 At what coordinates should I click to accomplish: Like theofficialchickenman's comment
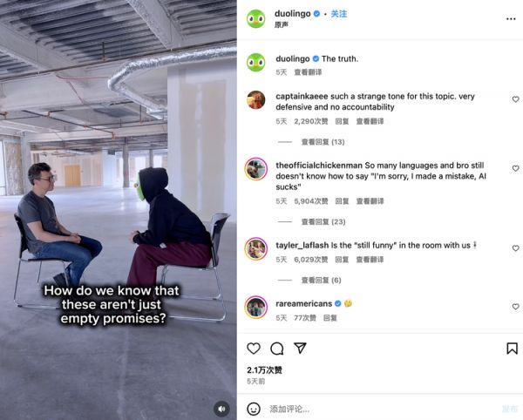pyautogui.click(x=515, y=168)
